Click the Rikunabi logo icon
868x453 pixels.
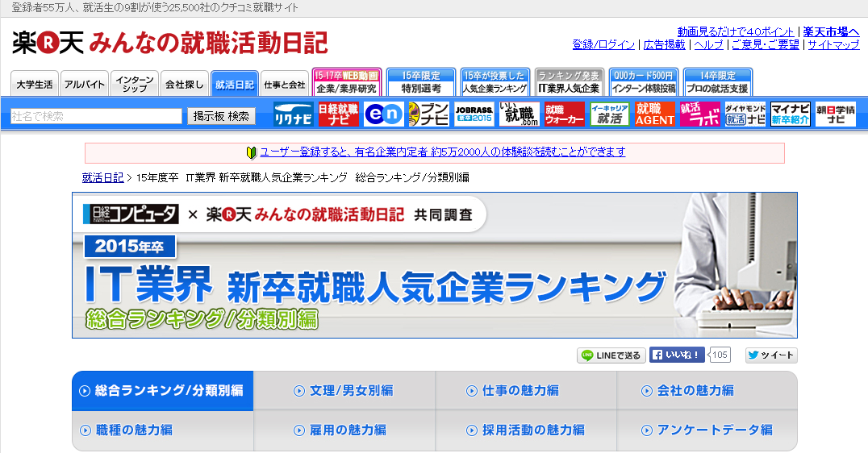point(293,114)
